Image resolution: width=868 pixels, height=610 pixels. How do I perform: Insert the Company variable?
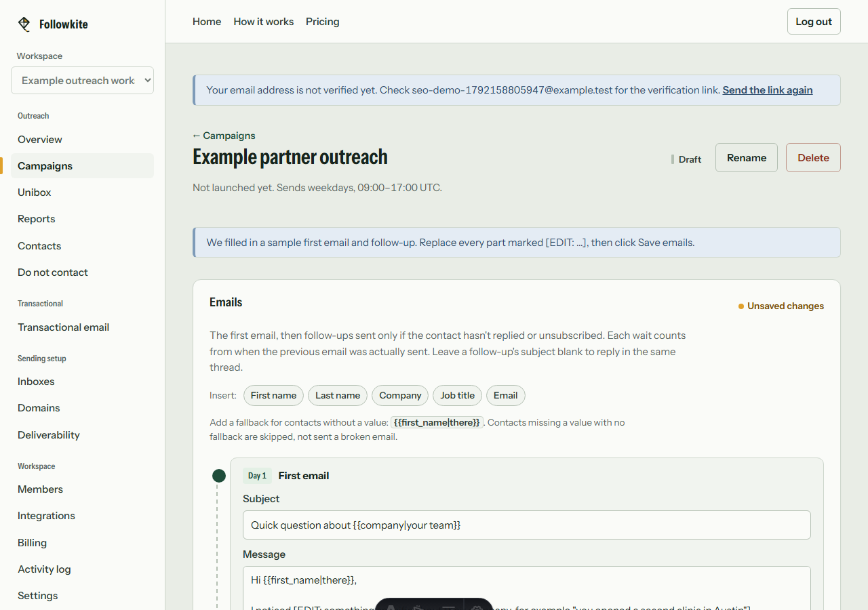pos(400,396)
